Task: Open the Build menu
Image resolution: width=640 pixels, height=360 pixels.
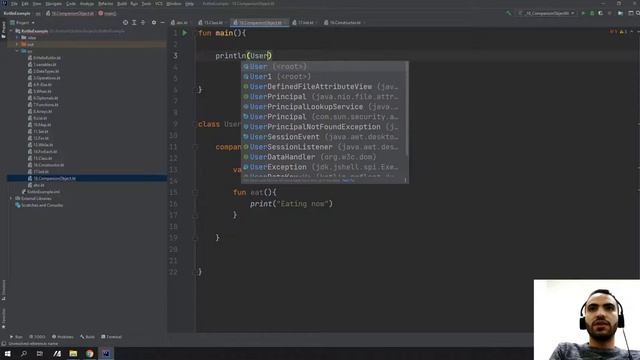Action: 122,4
